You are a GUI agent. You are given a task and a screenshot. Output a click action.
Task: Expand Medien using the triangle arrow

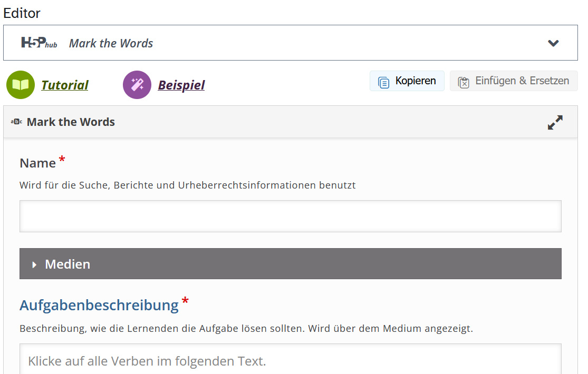tap(34, 264)
